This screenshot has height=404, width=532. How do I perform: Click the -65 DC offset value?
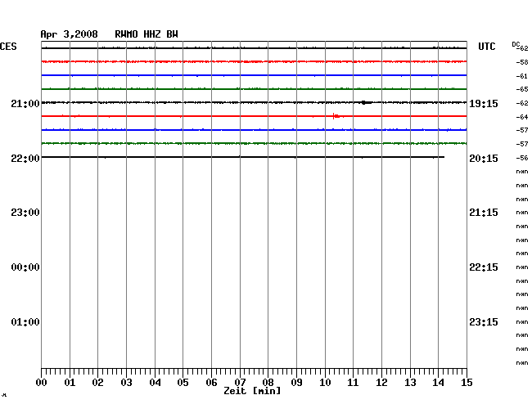pyautogui.click(x=522, y=89)
